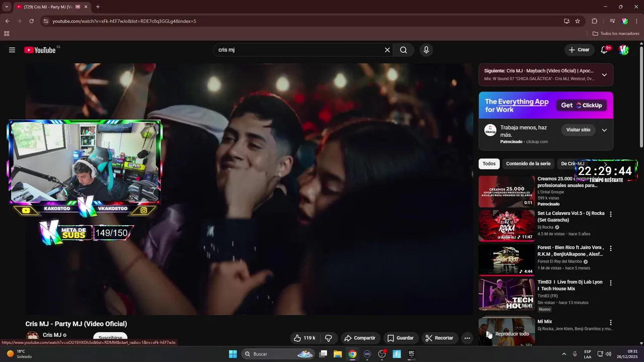Open Windows Start menu

pyautogui.click(x=232, y=354)
